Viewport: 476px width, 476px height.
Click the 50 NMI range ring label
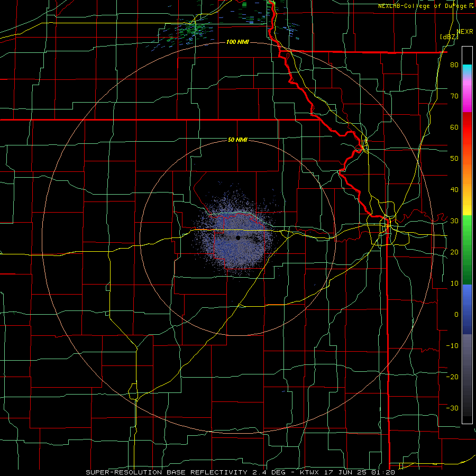[x=237, y=140]
